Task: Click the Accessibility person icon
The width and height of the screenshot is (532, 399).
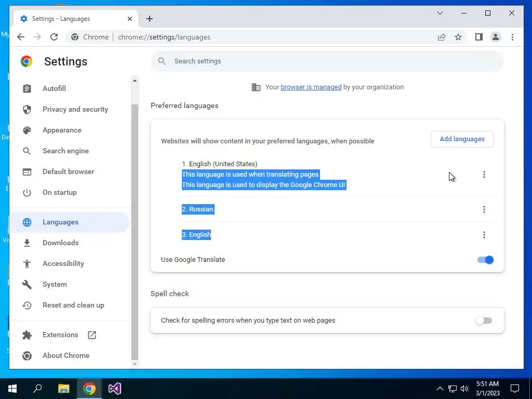Action: (27, 263)
